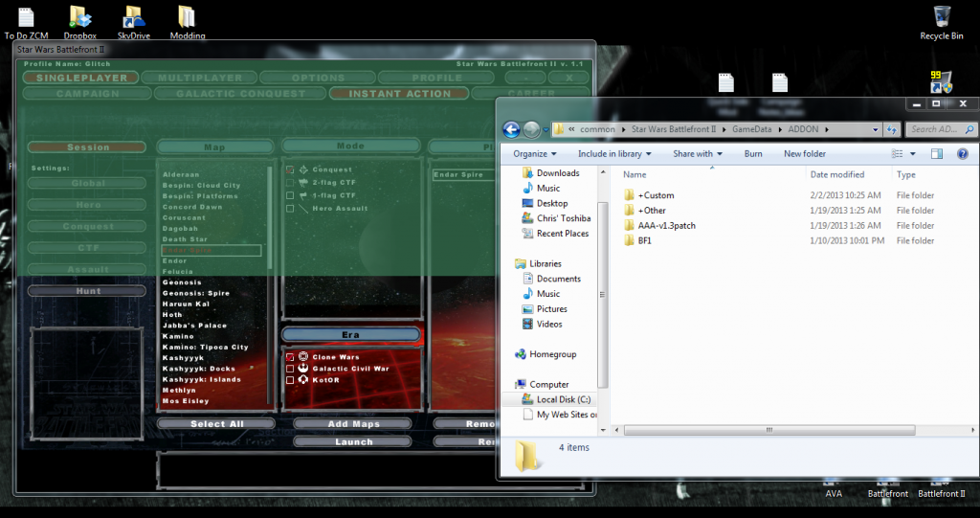Toggle the Explorer preview pane icon
980x518 pixels.
click(936, 153)
